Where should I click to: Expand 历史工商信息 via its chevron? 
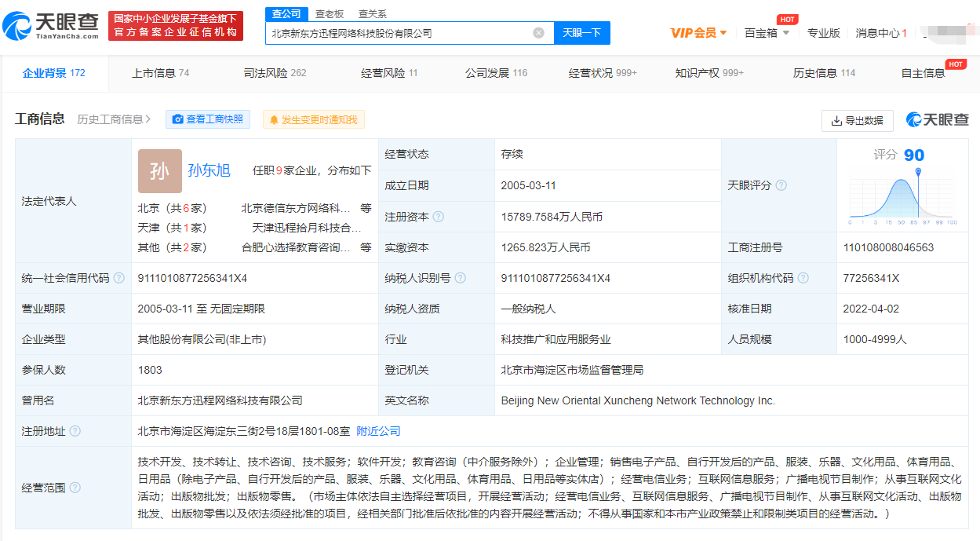pos(148,119)
